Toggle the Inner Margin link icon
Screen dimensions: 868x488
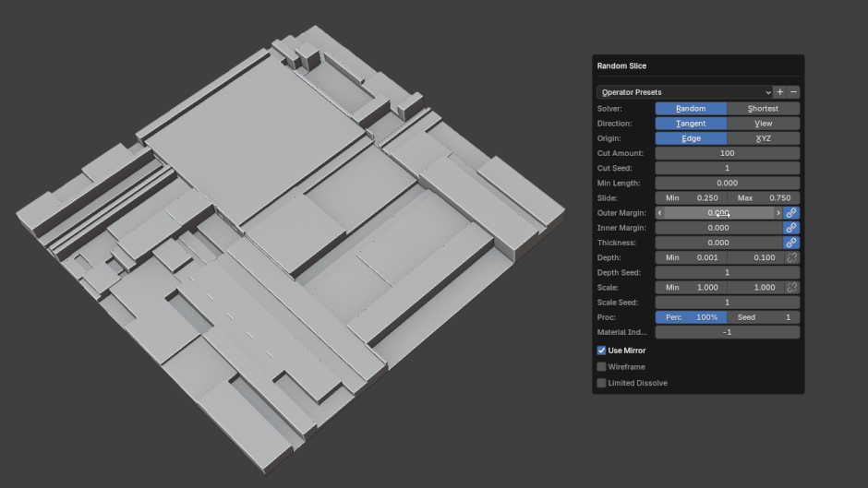coord(791,228)
